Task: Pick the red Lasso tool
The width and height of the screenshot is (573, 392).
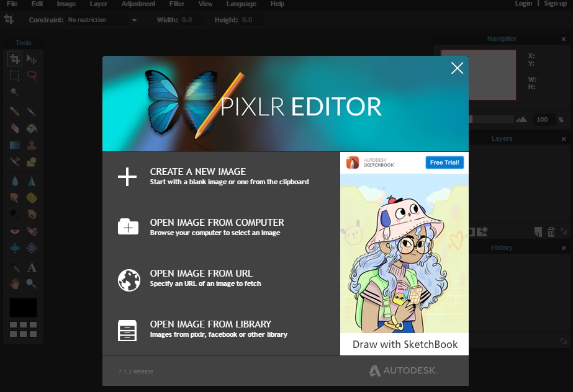Action: click(x=32, y=76)
